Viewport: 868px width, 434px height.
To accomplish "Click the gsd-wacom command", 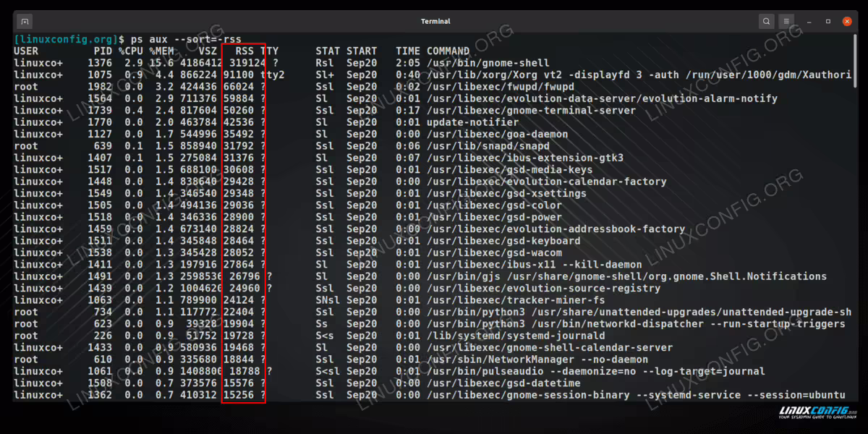I will pyautogui.click(x=494, y=252).
